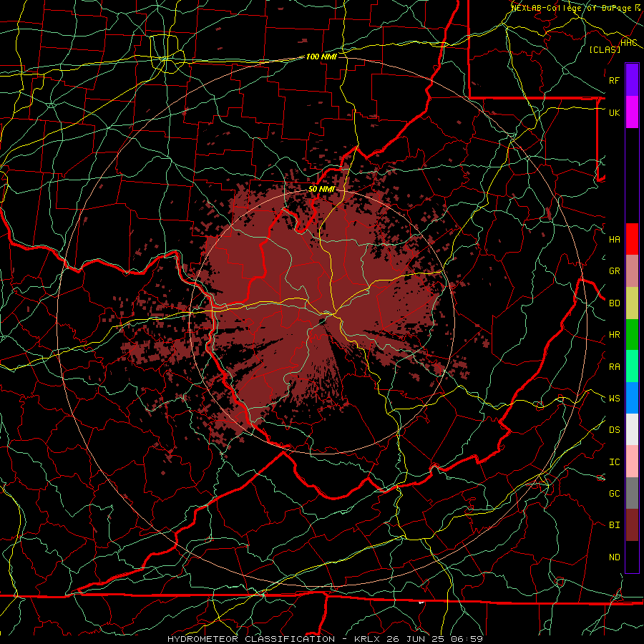The height and width of the screenshot is (644, 644).
Task: Click the BI dark red swatch
Action: pos(632,525)
